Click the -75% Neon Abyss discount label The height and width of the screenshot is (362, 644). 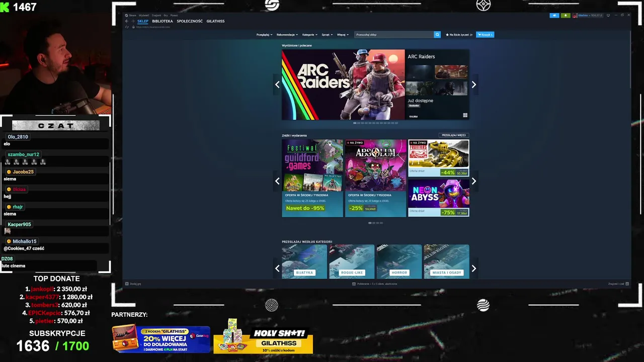click(448, 213)
